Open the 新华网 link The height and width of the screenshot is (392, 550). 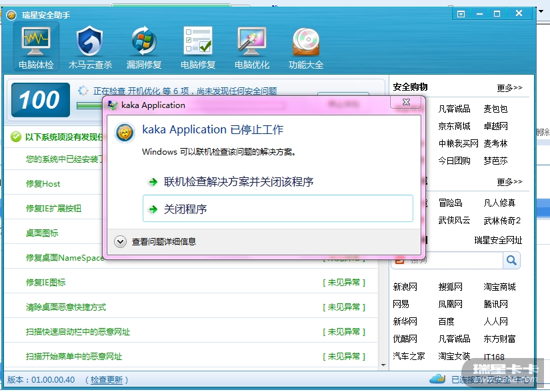click(x=405, y=321)
